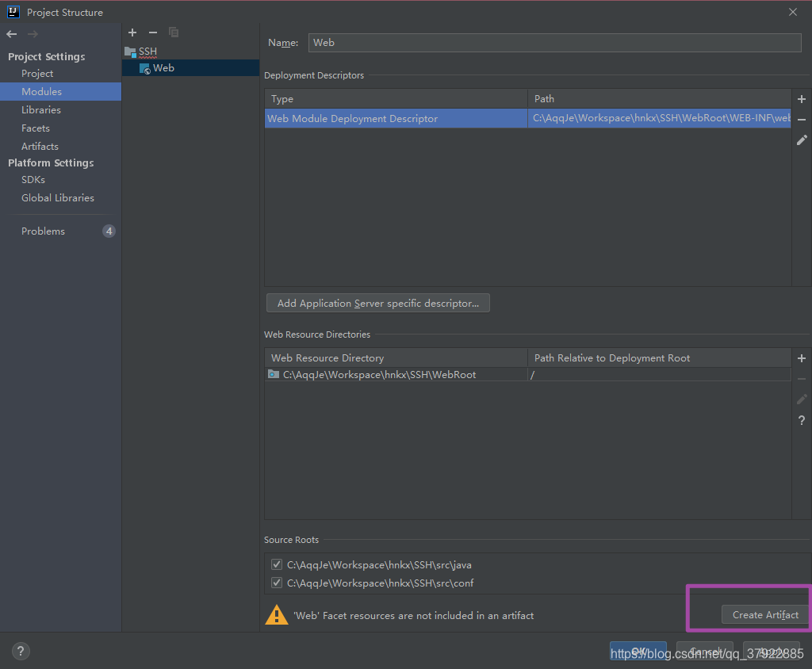
Task: Select the SSH module folder
Action: [x=141, y=52]
